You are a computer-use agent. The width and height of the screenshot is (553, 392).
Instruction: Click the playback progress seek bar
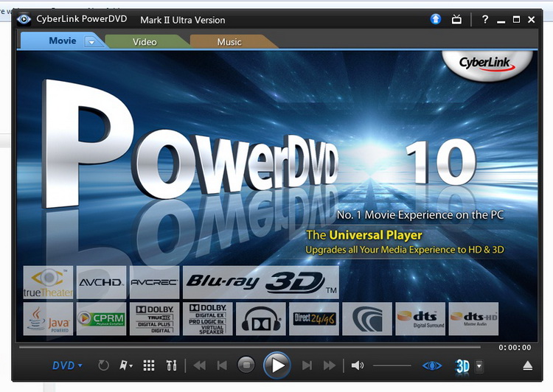tap(250, 347)
